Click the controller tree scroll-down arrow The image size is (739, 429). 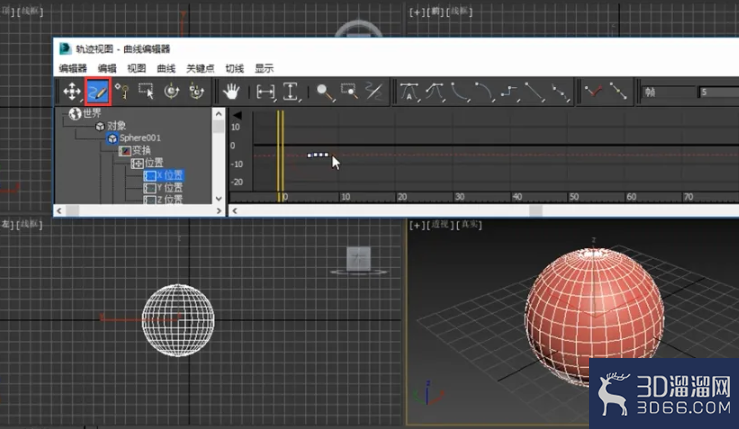click(x=218, y=198)
